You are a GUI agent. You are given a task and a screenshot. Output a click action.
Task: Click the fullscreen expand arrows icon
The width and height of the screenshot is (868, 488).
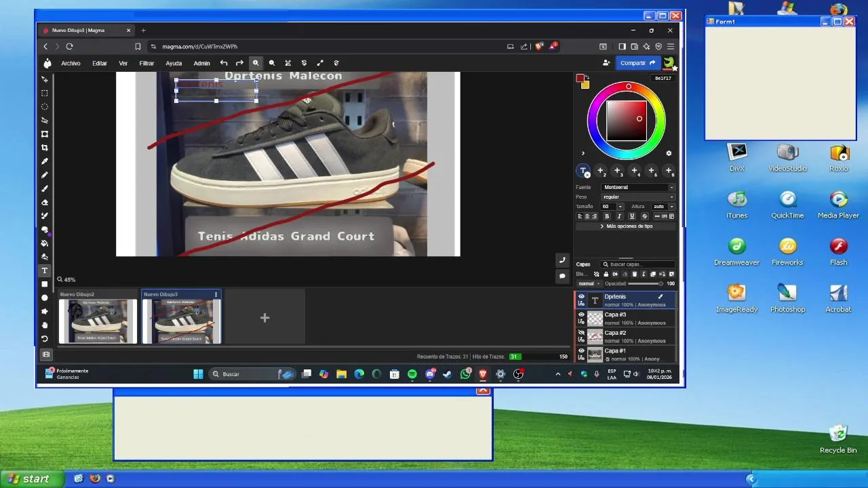320,63
